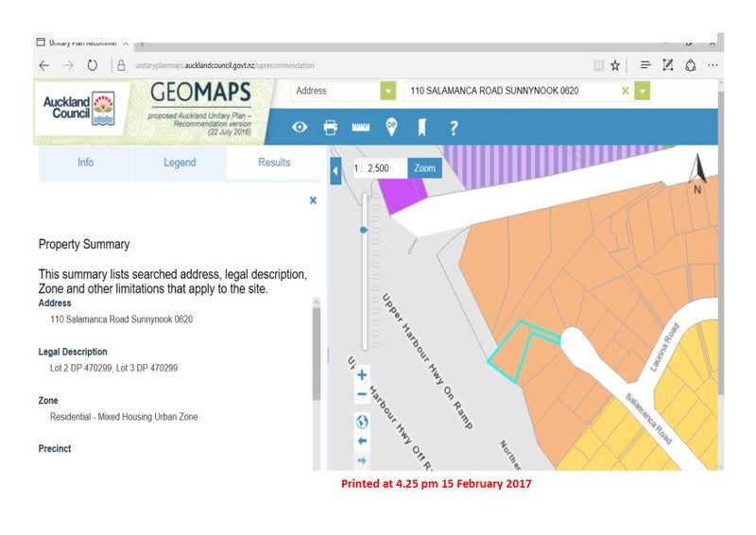Print the map using printer icon
The width and height of the screenshot is (756, 535).
click(x=330, y=127)
